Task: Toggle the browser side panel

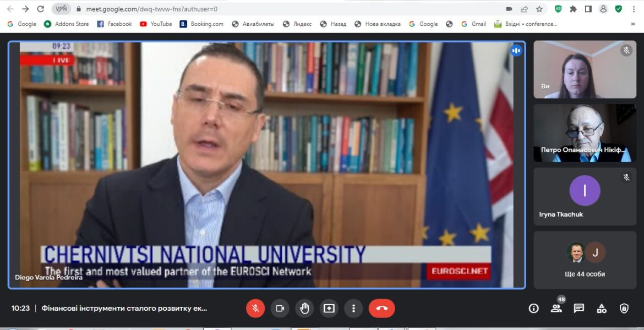Action: (588, 9)
